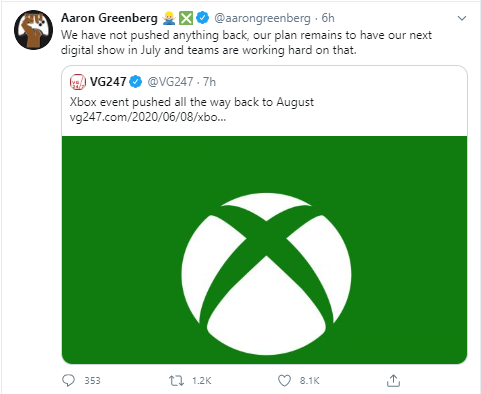Like the tweet with heart icon
Image resolution: width=481 pixels, height=394 pixels.
point(284,381)
